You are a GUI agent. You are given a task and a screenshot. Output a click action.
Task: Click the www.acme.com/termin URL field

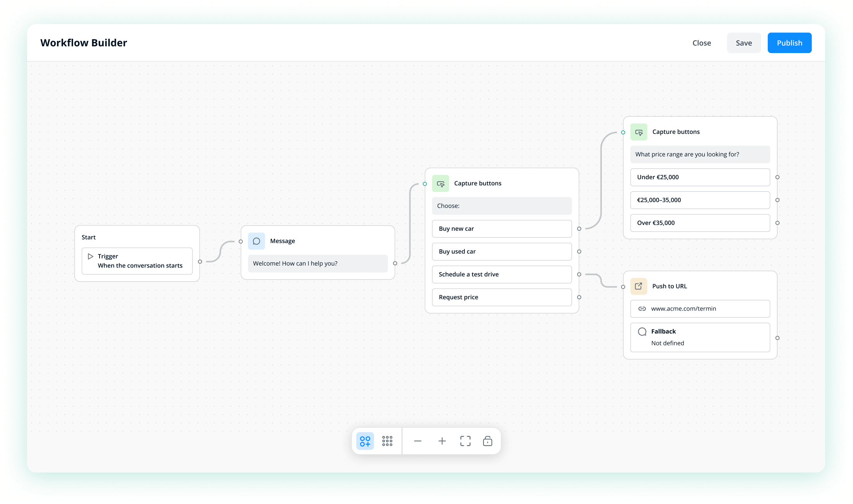point(700,309)
